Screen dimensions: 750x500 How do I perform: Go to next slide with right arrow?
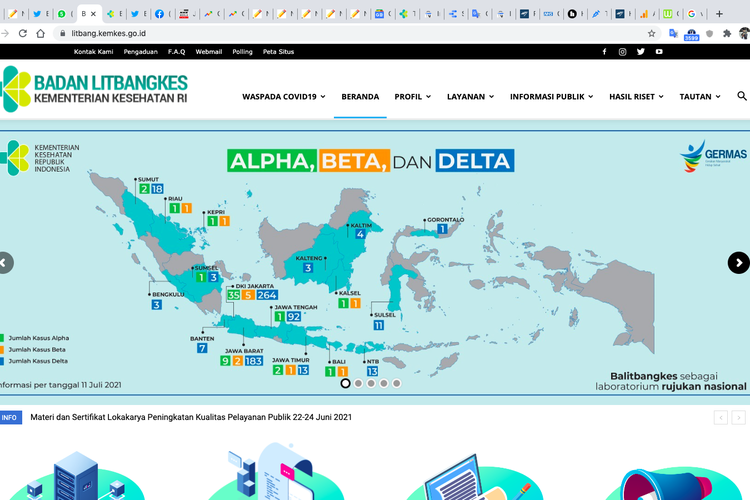coord(738,263)
